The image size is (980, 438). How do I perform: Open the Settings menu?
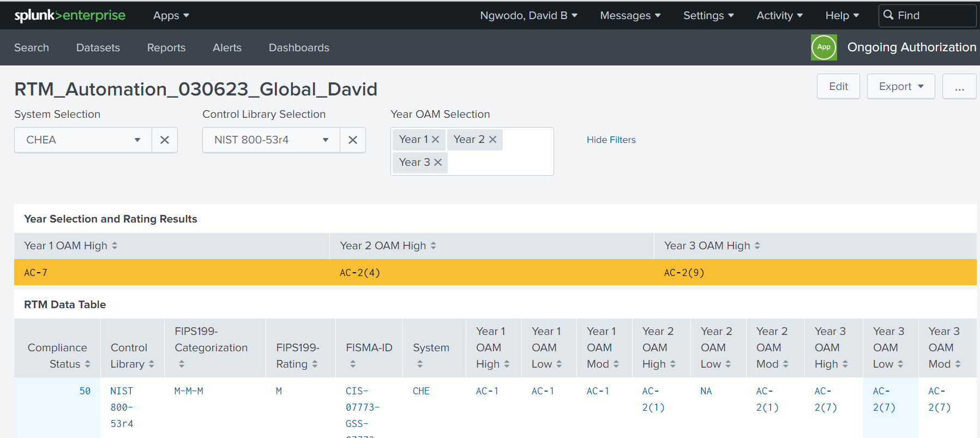coord(708,15)
